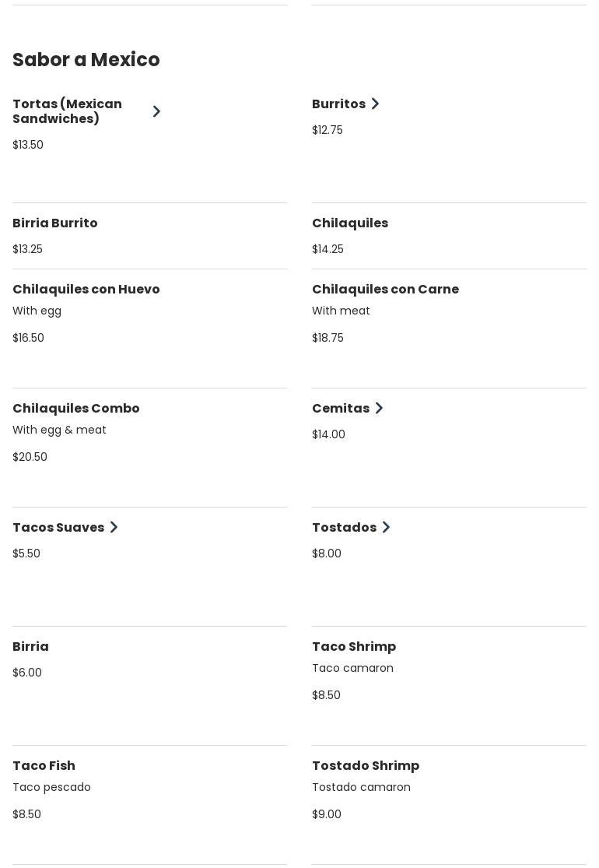Select Chilaquiles con Carne dish
Viewport: 599px width, 868px height.
pos(449,329)
